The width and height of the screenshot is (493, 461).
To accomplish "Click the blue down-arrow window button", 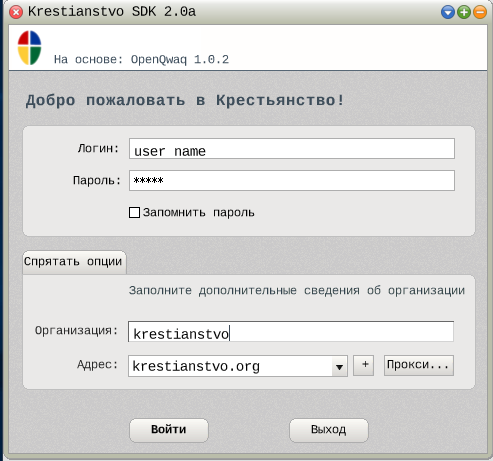I will (x=448, y=12).
